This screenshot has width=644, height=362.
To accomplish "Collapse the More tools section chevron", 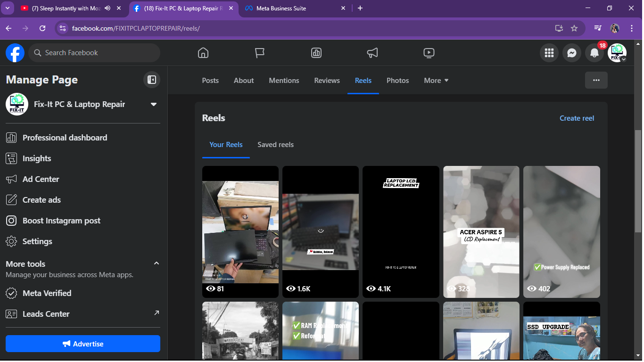I will (157, 263).
